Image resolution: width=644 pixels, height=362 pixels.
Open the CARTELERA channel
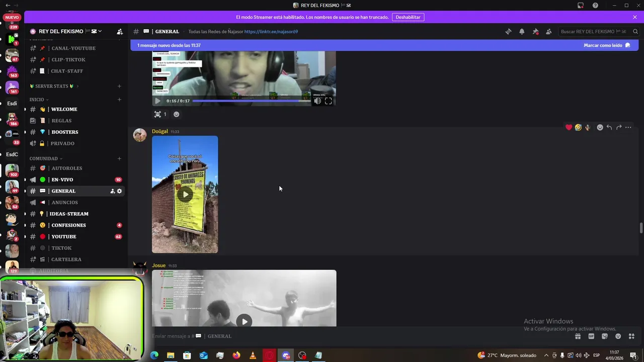coord(75,259)
